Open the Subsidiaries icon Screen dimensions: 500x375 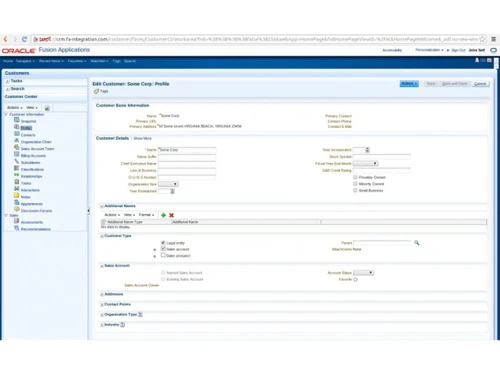17,161
